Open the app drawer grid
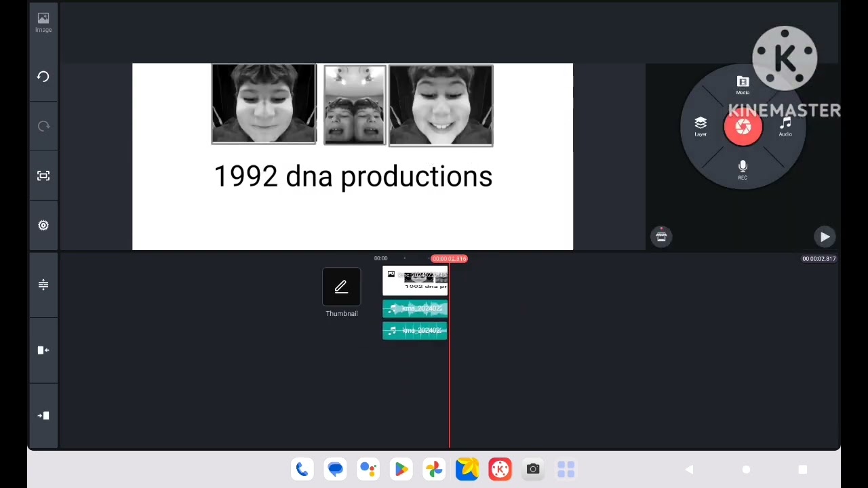Image resolution: width=868 pixels, height=488 pixels. tap(566, 469)
